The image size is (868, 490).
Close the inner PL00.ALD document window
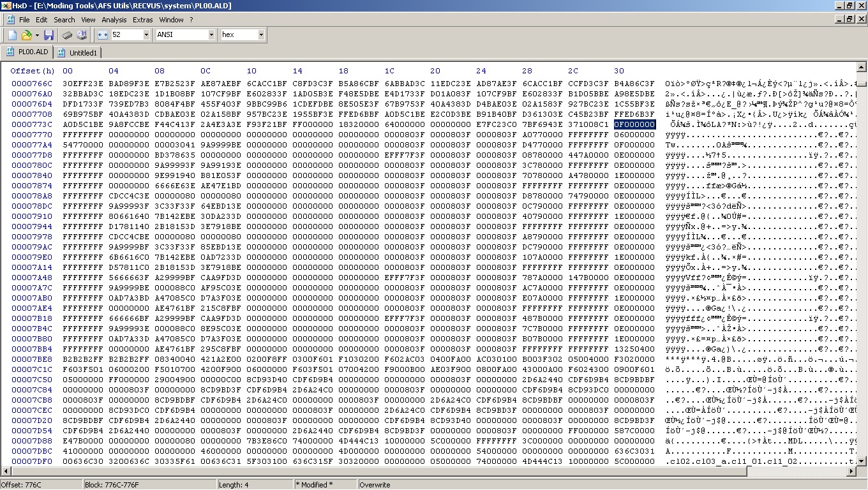(860, 19)
